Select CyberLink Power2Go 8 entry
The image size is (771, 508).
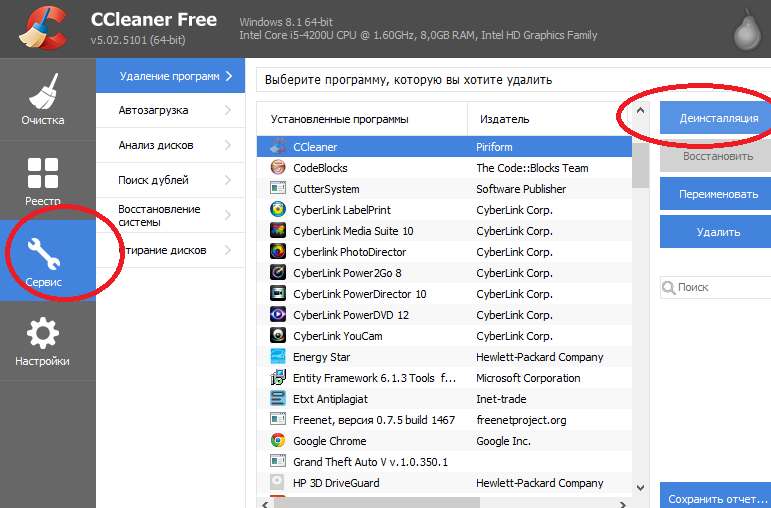[x=444, y=273]
